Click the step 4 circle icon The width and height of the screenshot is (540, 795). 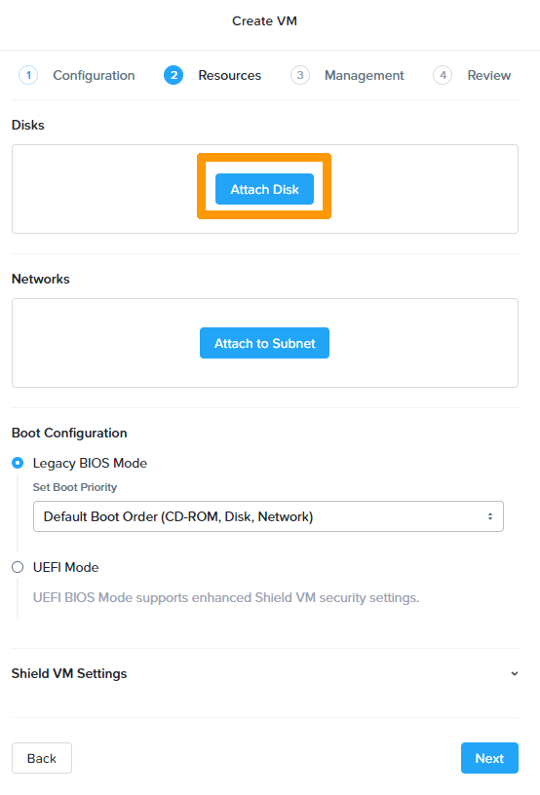(443, 76)
